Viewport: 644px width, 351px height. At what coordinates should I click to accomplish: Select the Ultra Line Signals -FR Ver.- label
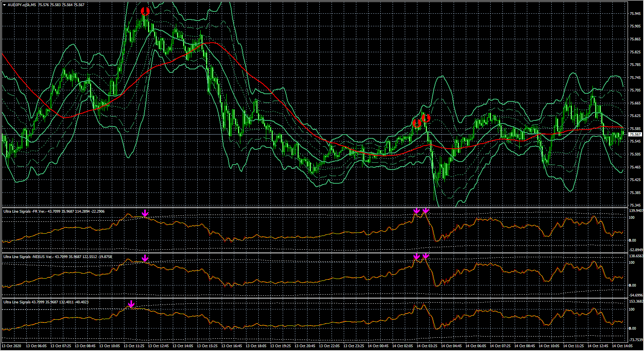point(24,212)
